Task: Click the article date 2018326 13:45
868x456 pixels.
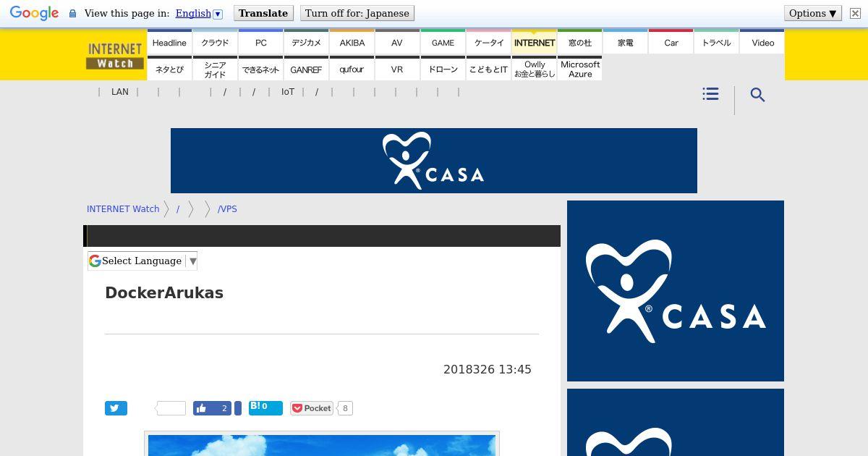Action: tap(488, 369)
